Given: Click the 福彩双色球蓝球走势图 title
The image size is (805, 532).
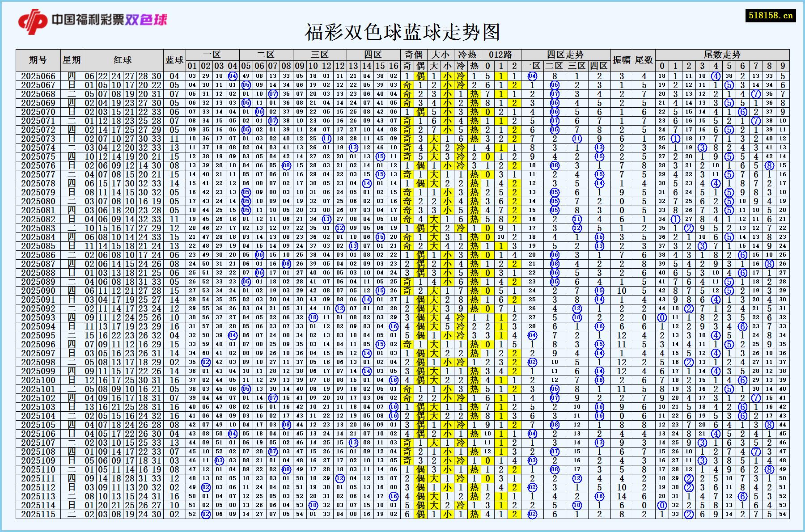Looking at the screenshot, I should tap(402, 32).
